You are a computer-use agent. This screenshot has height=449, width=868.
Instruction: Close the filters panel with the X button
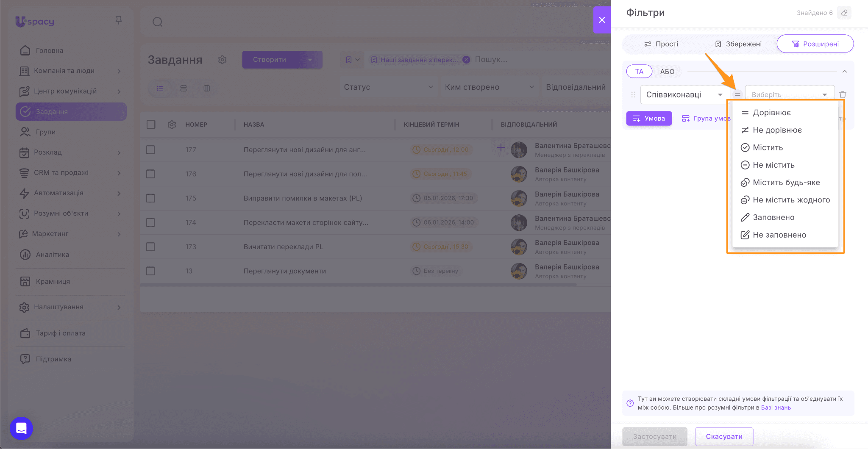602,20
